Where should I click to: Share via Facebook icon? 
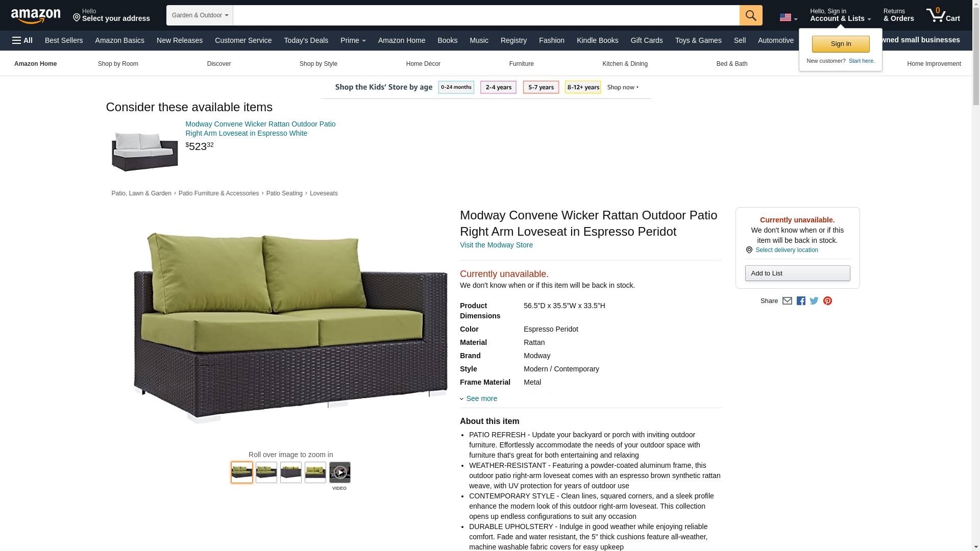(x=801, y=301)
